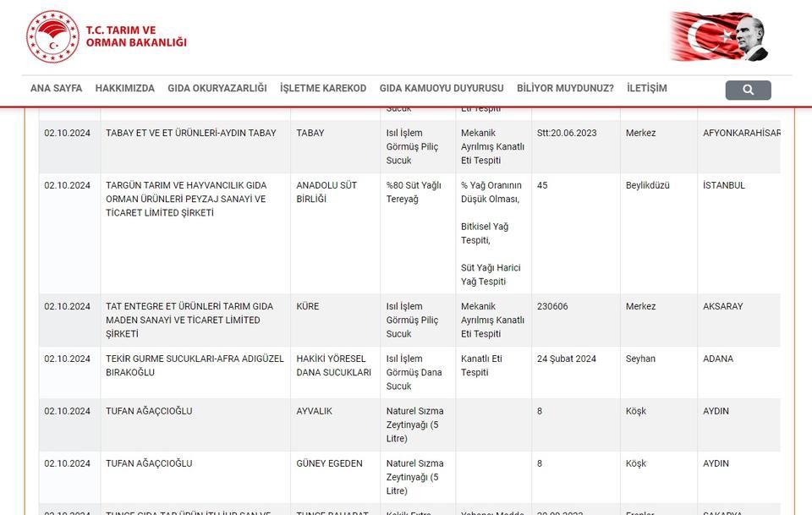Click 'Bitkisel Yağ Tespiti' text
Viewport: 812px width, 515px height.
click(x=485, y=233)
